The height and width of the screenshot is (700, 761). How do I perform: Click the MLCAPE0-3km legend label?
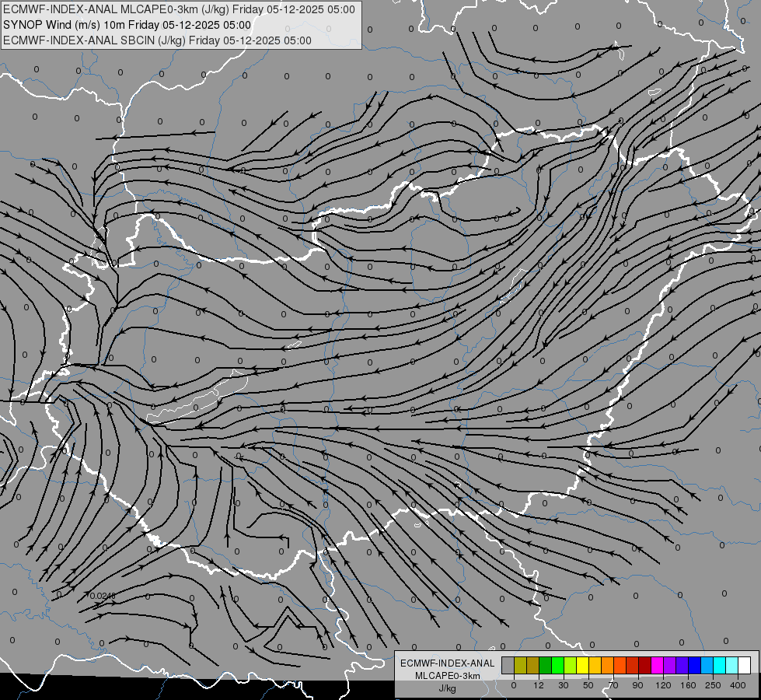point(448,676)
